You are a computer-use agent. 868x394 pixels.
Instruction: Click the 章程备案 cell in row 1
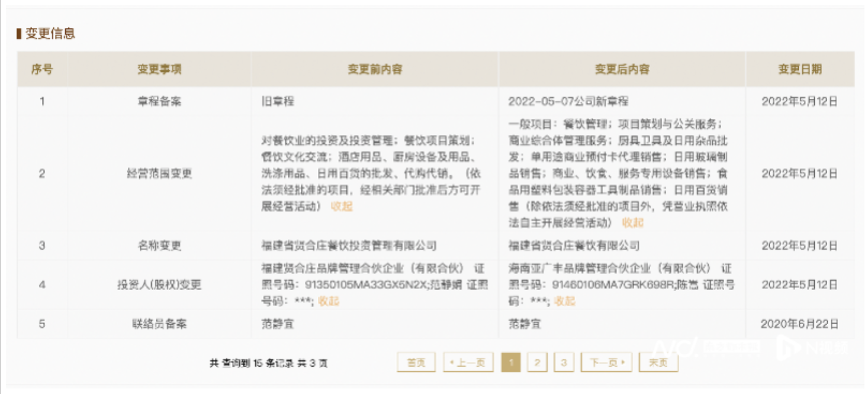coord(159,101)
